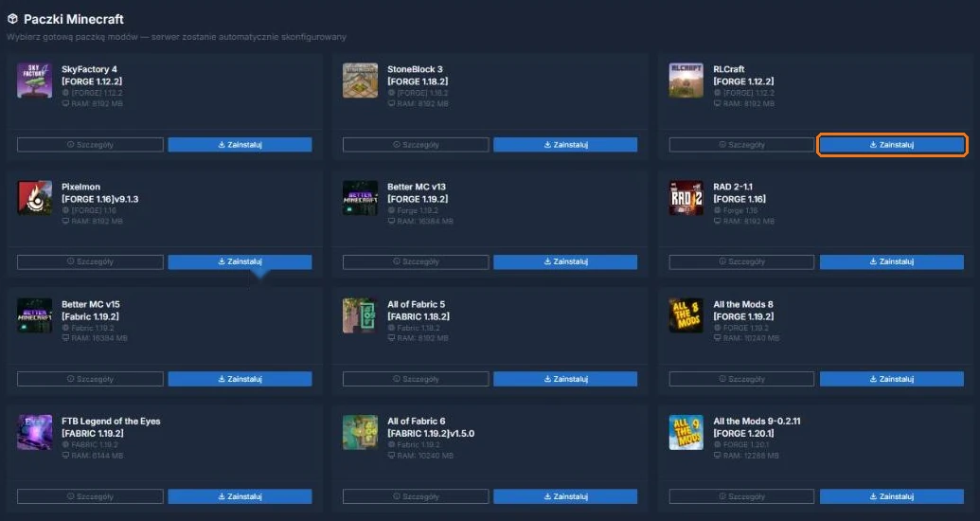Click the 'All the Mods 9-0.2.11' title

click(x=757, y=422)
